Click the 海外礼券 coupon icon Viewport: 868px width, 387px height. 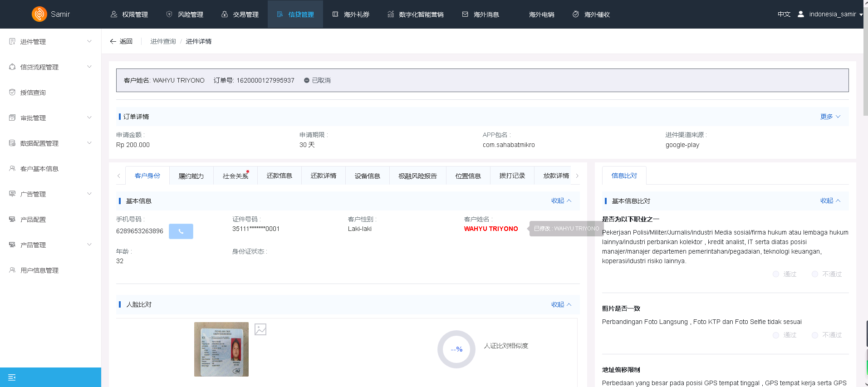(x=335, y=15)
